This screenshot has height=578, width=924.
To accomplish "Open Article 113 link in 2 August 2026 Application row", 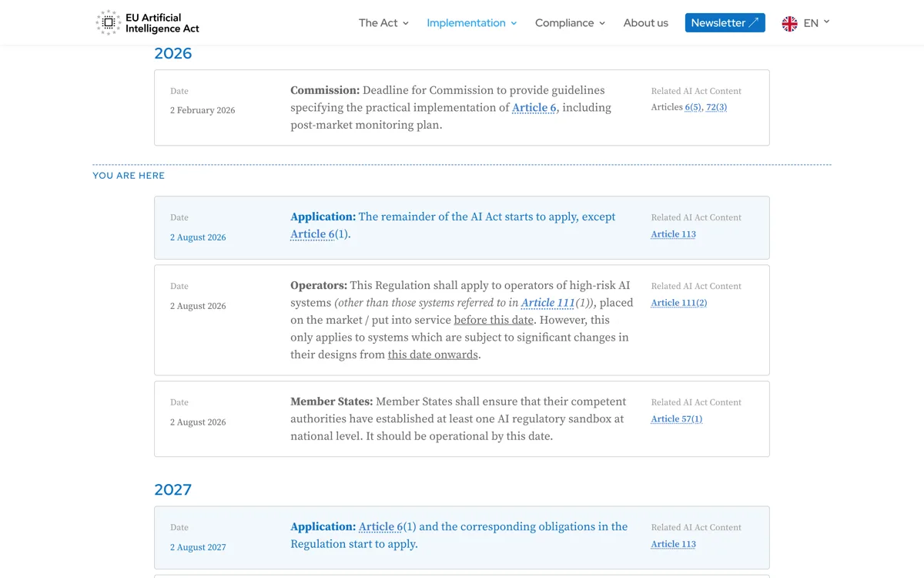I will coord(673,234).
